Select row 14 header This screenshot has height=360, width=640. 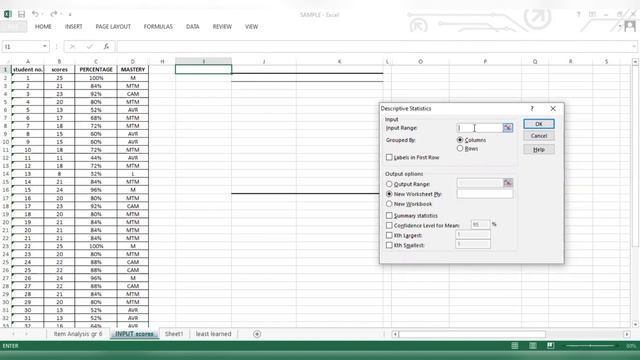(6, 173)
